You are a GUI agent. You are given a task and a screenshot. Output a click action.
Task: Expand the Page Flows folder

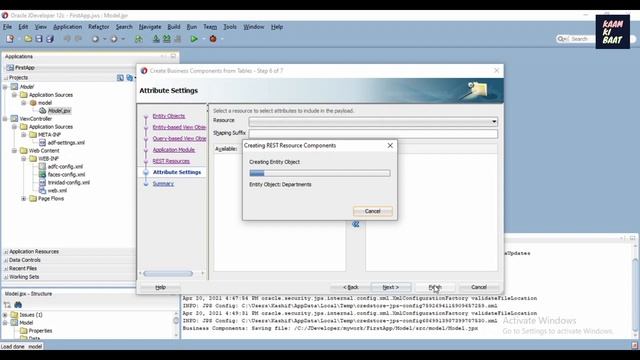click(x=24, y=199)
